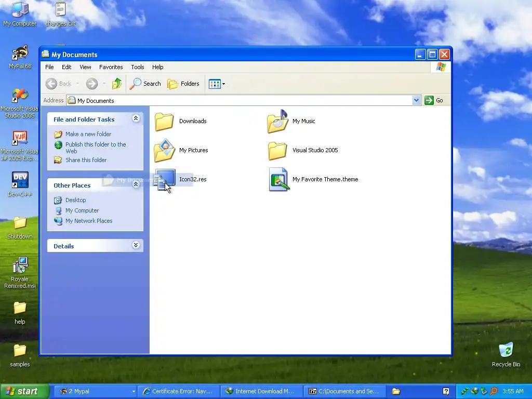The image size is (532, 399).
Task: Select the My Pictures folder icon
Action: (x=164, y=150)
